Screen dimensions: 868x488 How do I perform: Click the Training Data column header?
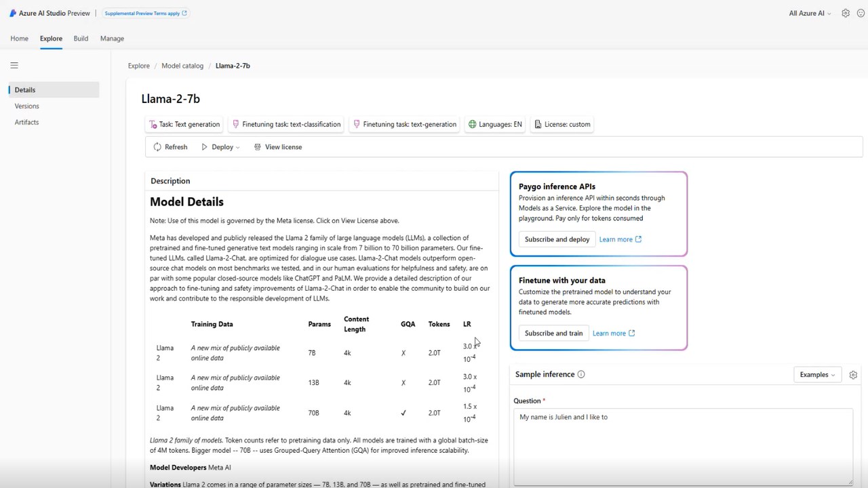(212, 324)
